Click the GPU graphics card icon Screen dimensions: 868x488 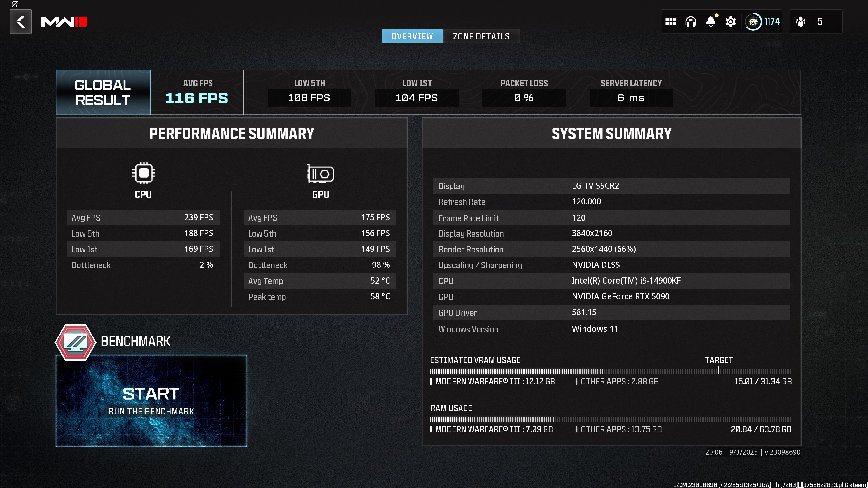click(x=320, y=174)
